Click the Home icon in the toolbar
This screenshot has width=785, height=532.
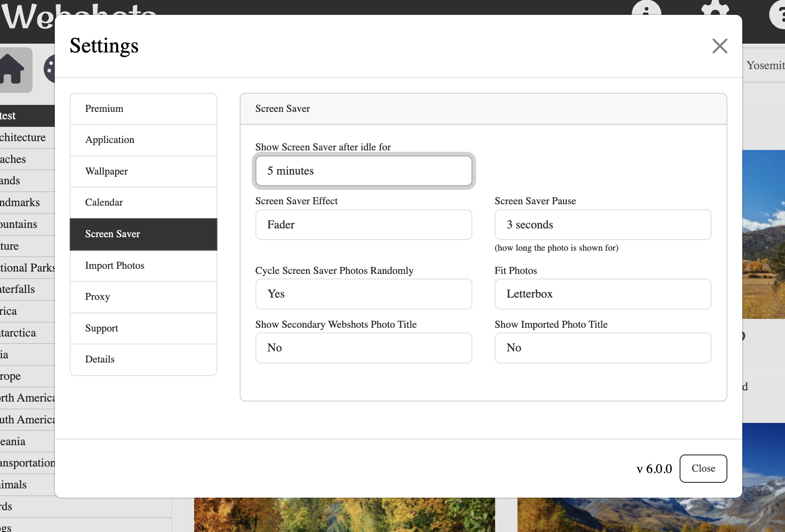13,70
